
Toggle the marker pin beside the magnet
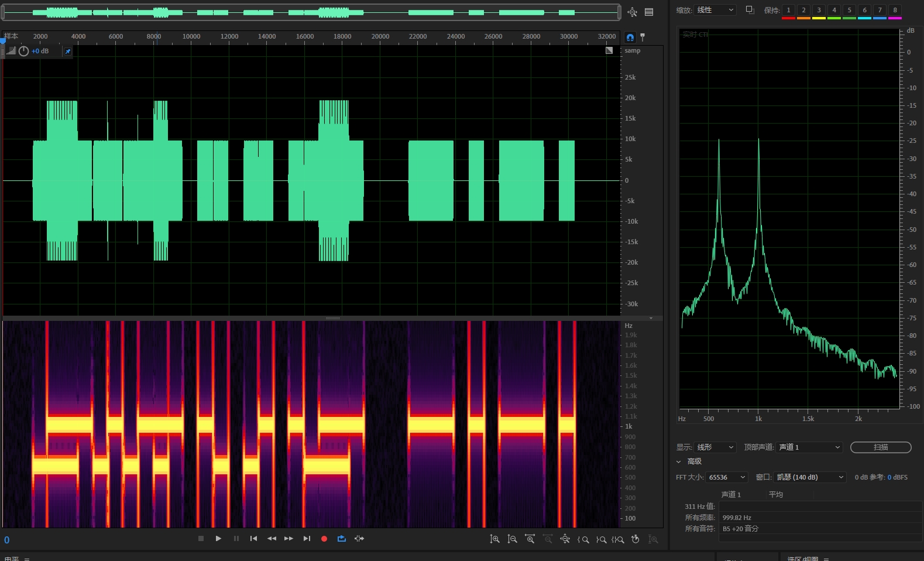(643, 37)
